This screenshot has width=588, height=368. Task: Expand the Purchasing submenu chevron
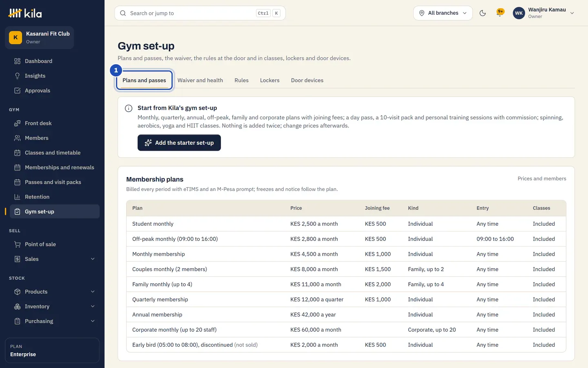pyautogui.click(x=93, y=321)
